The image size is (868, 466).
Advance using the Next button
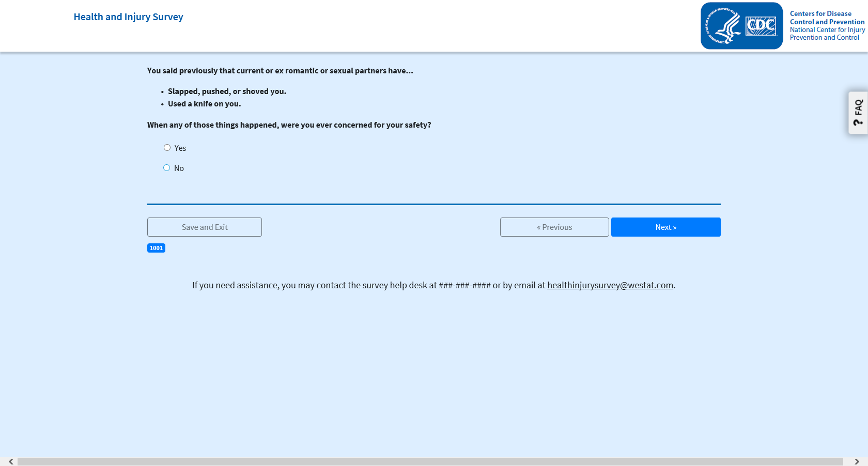[x=665, y=227]
